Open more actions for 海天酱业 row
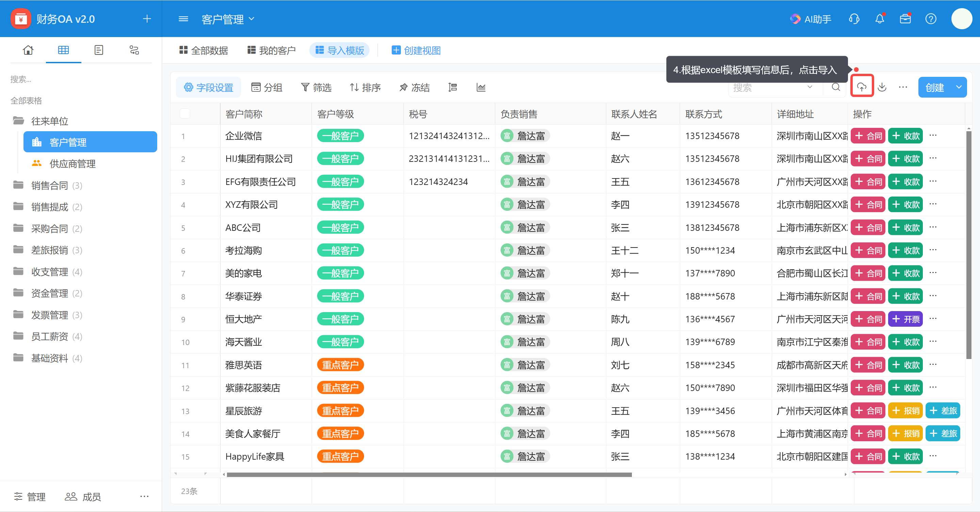Image resolution: width=980 pixels, height=512 pixels. [933, 342]
